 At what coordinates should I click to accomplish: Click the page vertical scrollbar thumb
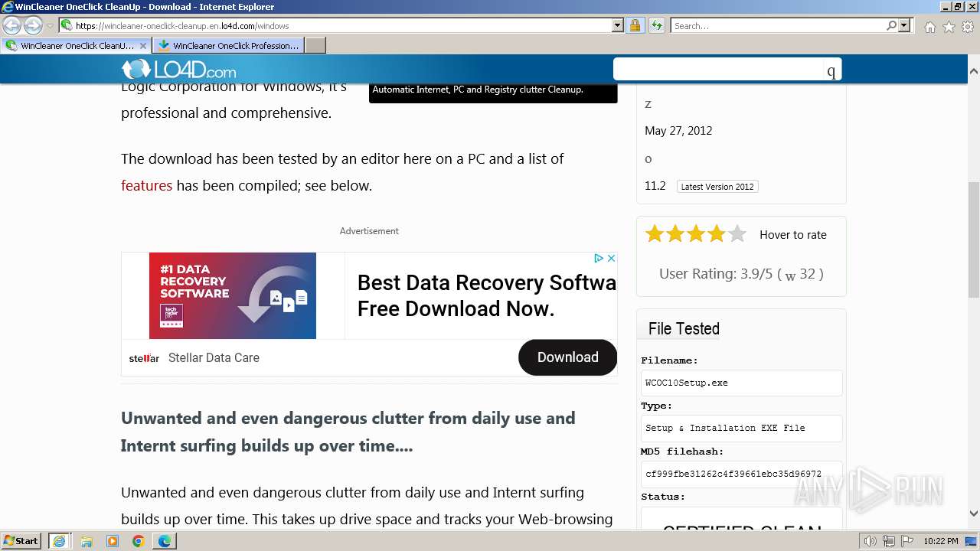974,240
